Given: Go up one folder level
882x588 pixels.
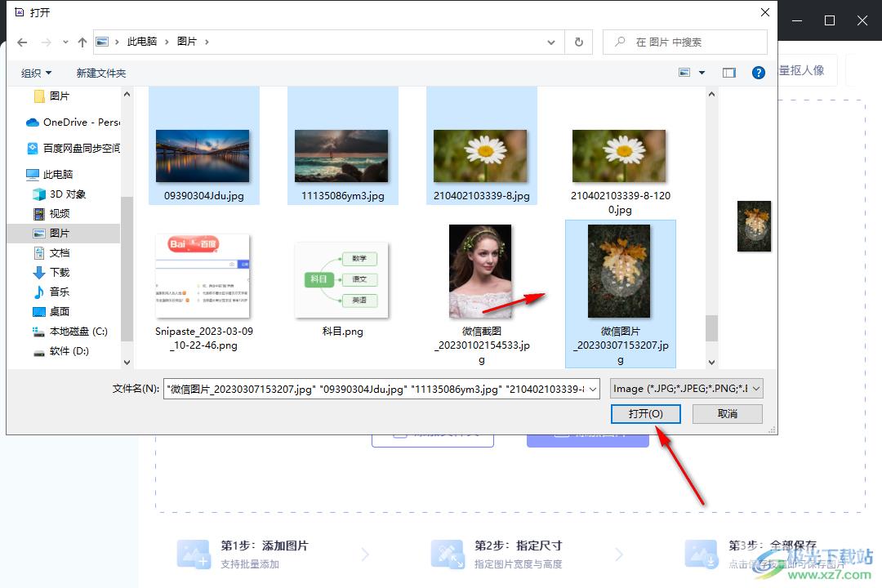Looking at the screenshot, I should [x=82, y=42].
